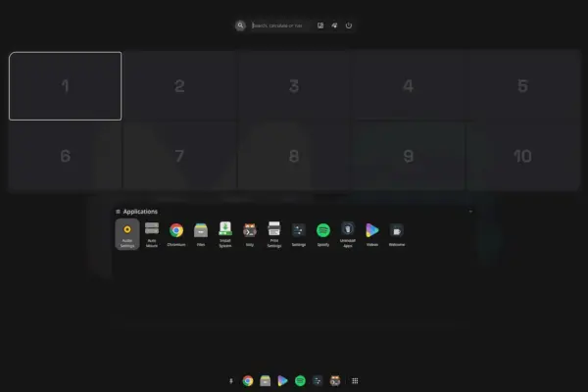The width and height of the screenshot is (588, 392).
Task: Open Settings from the Applications list
Action: click(299, 234)
